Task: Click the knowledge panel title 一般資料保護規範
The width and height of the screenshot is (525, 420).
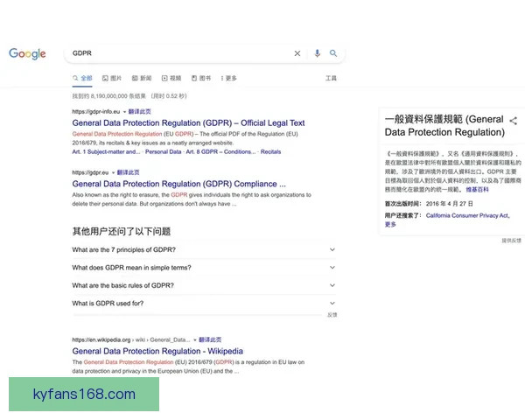Action: click(x=444, y=126)
